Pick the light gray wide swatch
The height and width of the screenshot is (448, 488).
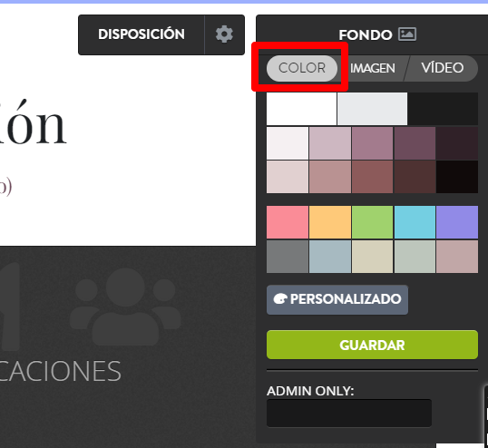[x=372, y=109]
